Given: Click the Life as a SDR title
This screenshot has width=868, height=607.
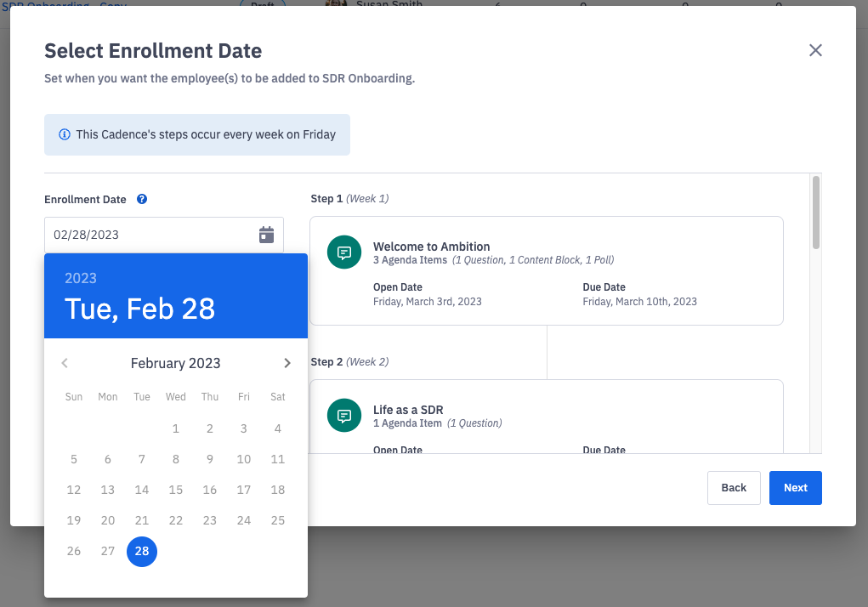Looking at the screenshot, I should click(408, 410).
